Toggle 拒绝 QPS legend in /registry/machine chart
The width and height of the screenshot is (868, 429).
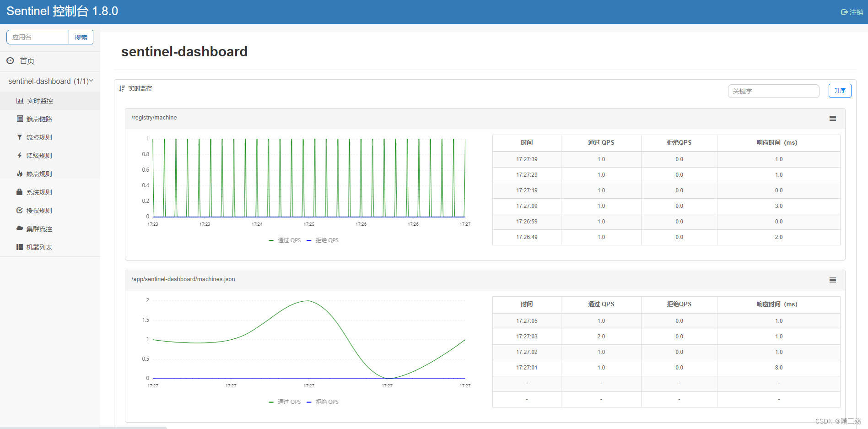pyautogui.click(x=323, y=240)
